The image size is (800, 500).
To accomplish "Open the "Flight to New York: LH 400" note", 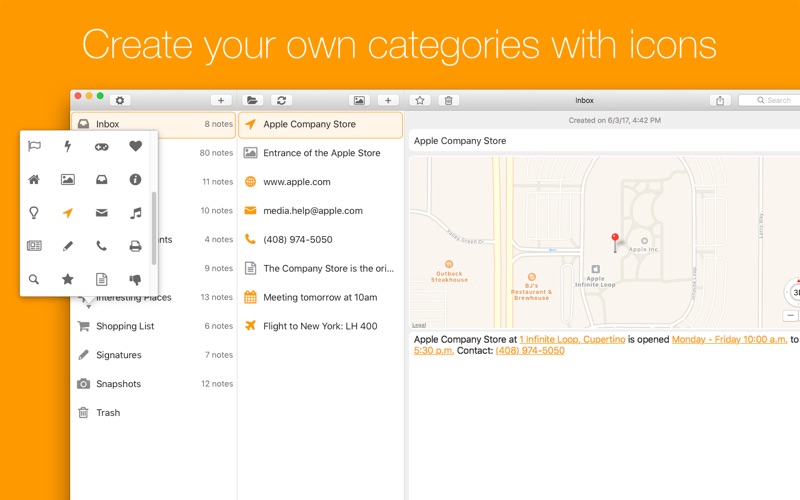I will click(x=320, y=326).
